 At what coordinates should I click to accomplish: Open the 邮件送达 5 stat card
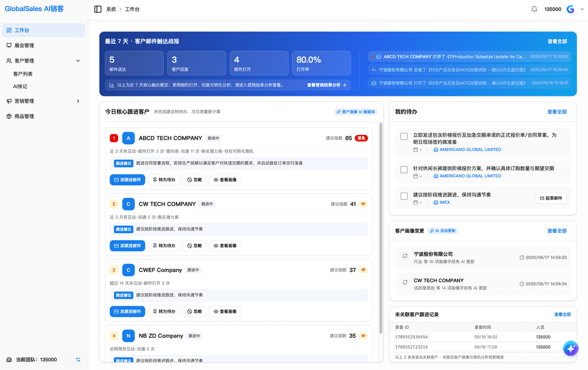point(134,63)
